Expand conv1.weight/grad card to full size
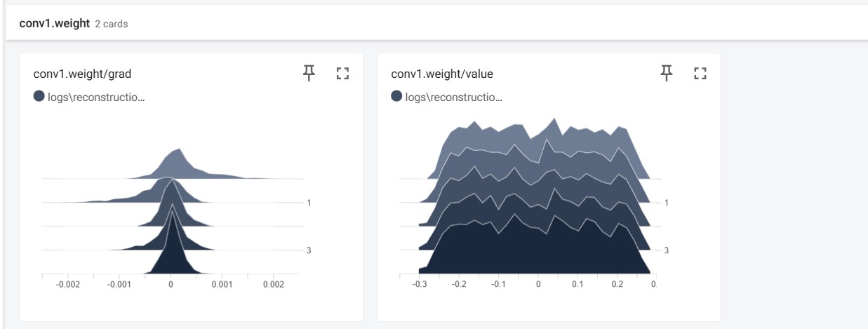This screenshot has height=329, width=868. click(342, 73)
